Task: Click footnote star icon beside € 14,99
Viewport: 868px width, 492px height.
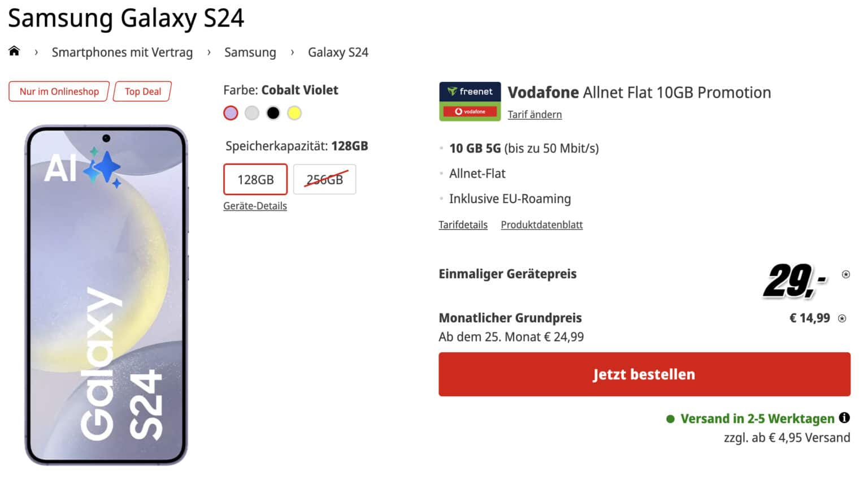Action: coord(842,318)
